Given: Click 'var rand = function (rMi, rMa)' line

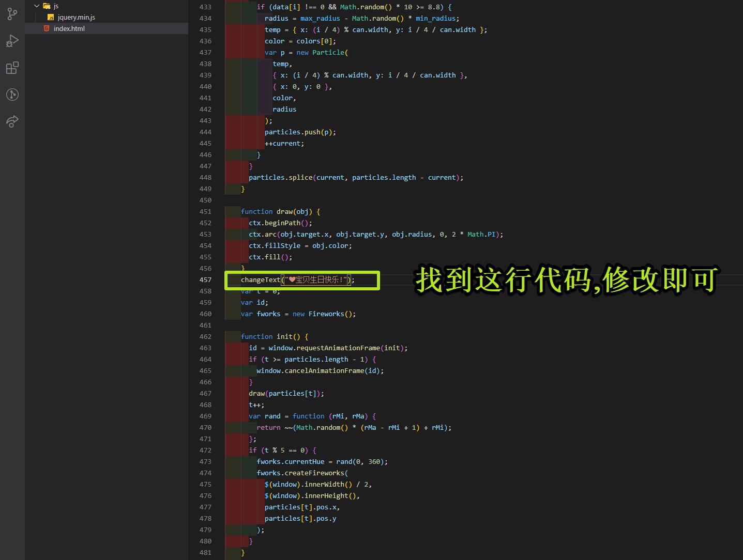Looking at the screenshot, I should pos(312,416).
